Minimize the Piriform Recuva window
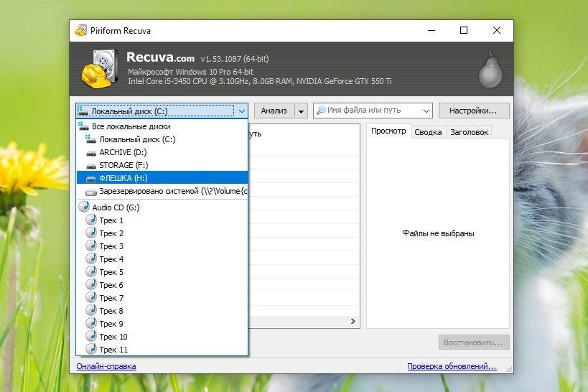This screenshot has width=588, height=392. pos(431,30)
